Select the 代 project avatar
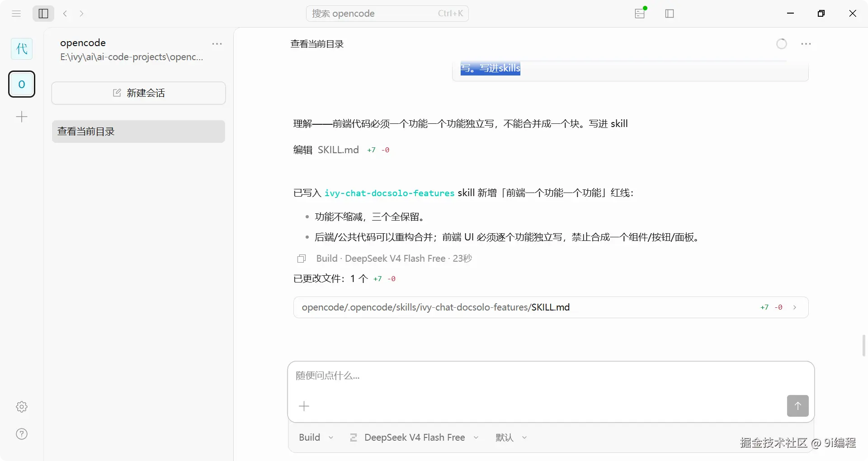Screen dimensions: 868x461 click(x=22, y=49)
